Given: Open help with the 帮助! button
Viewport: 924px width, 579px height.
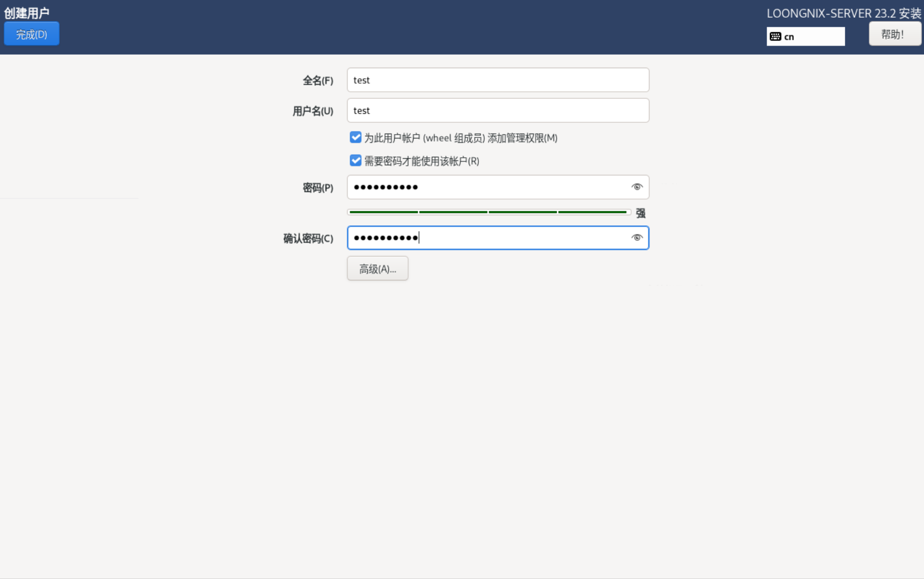Looking at the screenshot, I should pyautogui.click(x=894, y=34).
